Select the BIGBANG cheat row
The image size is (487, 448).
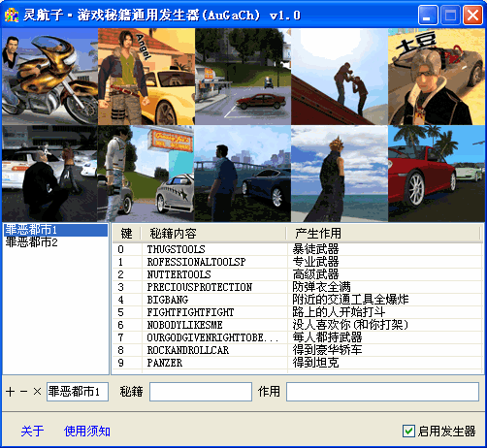pos(297,300)
